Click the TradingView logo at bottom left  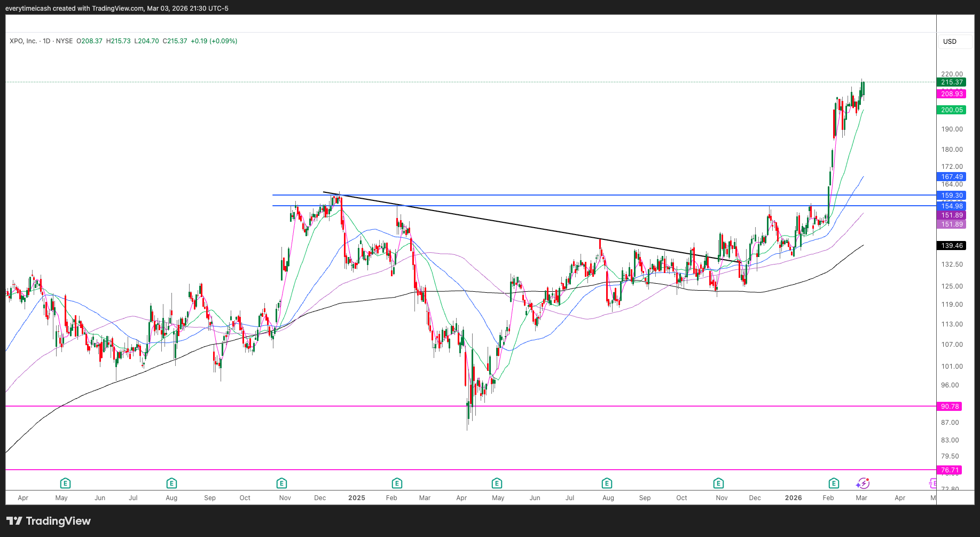(49, 521)
